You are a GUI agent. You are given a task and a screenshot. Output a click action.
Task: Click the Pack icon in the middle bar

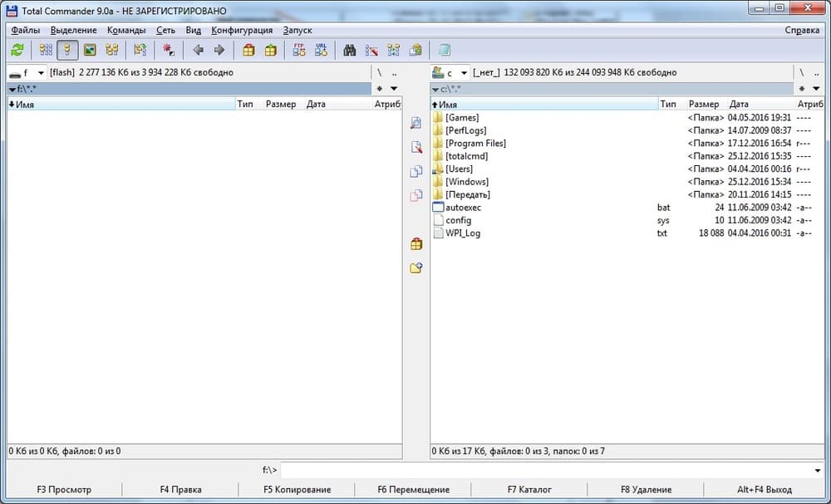(x=416, y=244)
